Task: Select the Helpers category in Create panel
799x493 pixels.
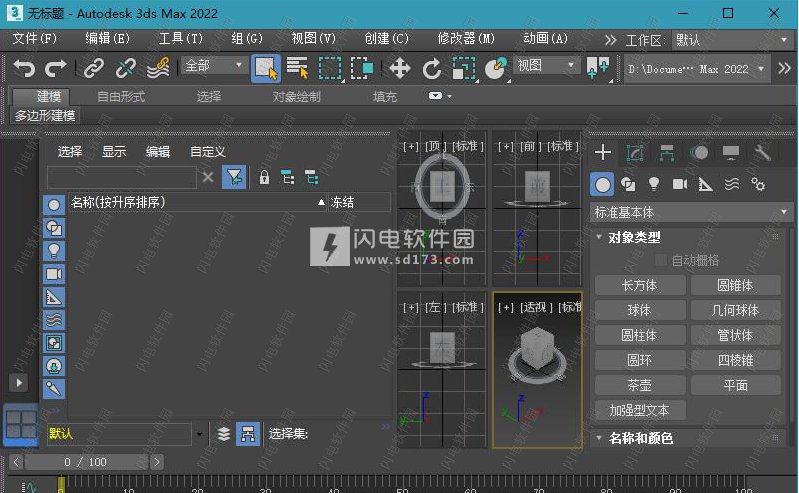Action: click(x=706, y=184)
